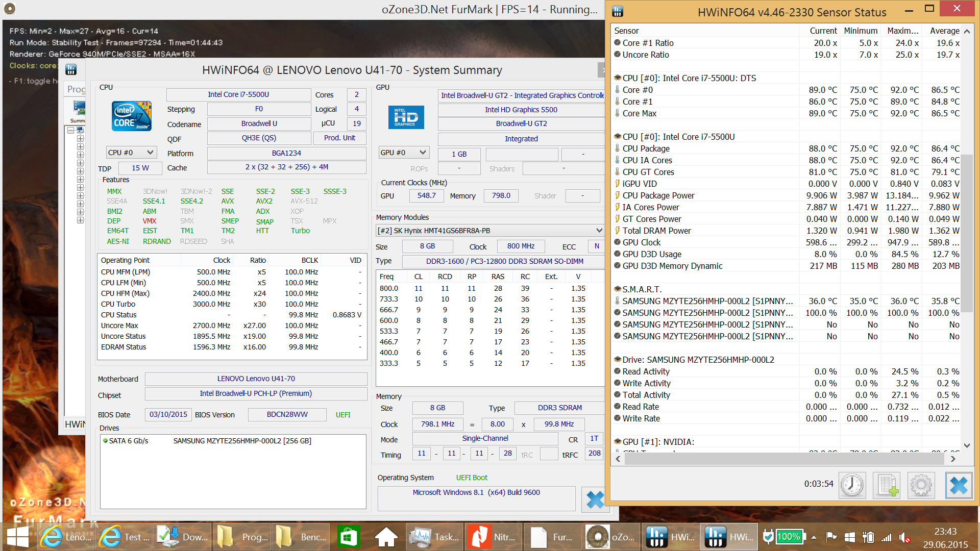This screenshot has height=551, width=980.
Task: Click the Prod. Unit button
Action: [x=339, y=138]
